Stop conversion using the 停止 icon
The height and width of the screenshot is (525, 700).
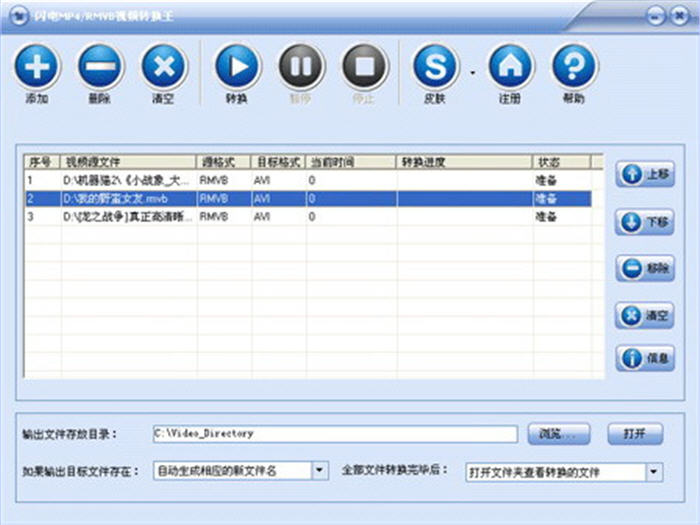pyautogui.click(x=364, y=67)
